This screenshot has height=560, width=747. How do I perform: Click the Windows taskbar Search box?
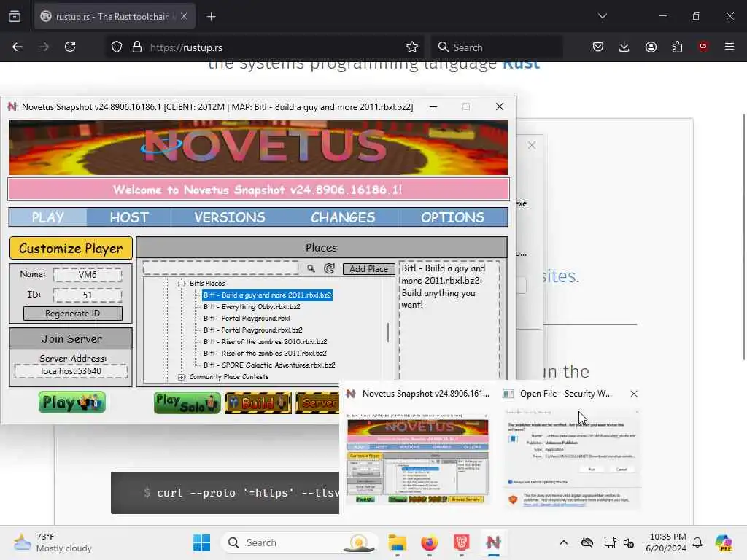300,542
